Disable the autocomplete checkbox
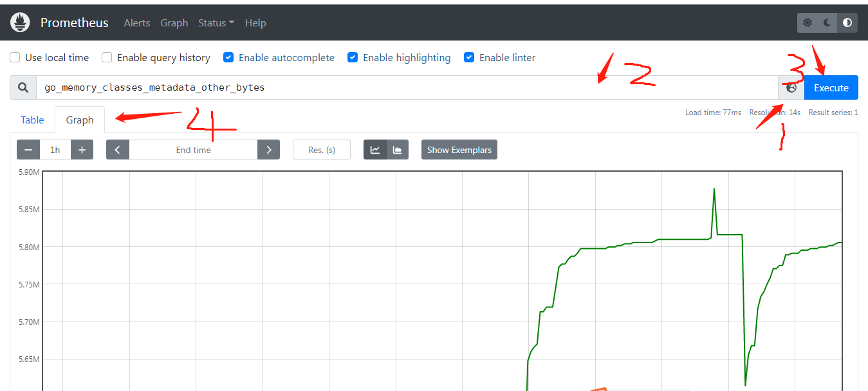Screen dimensions: 868x391 pos(228,57)
